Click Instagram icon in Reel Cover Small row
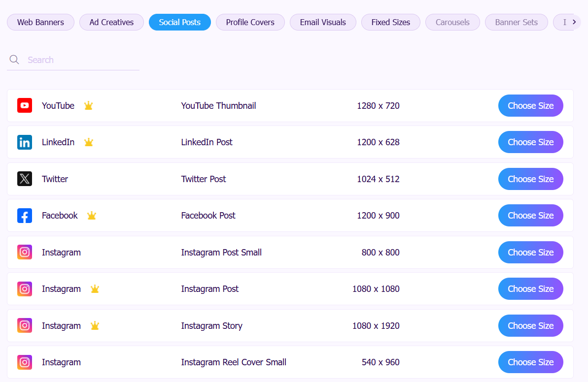Viewport: 588px width, 382px height. point(24,362)
